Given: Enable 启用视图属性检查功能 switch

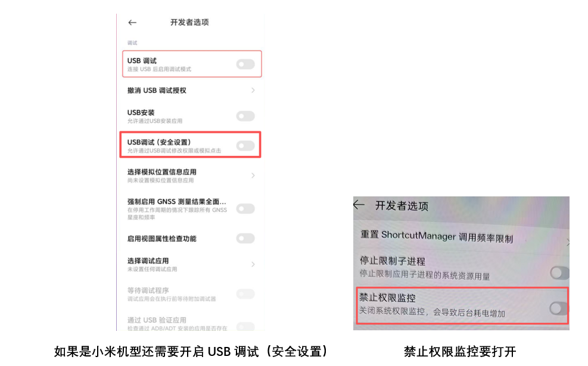Looking at the screenshot, I should [245, 239].
